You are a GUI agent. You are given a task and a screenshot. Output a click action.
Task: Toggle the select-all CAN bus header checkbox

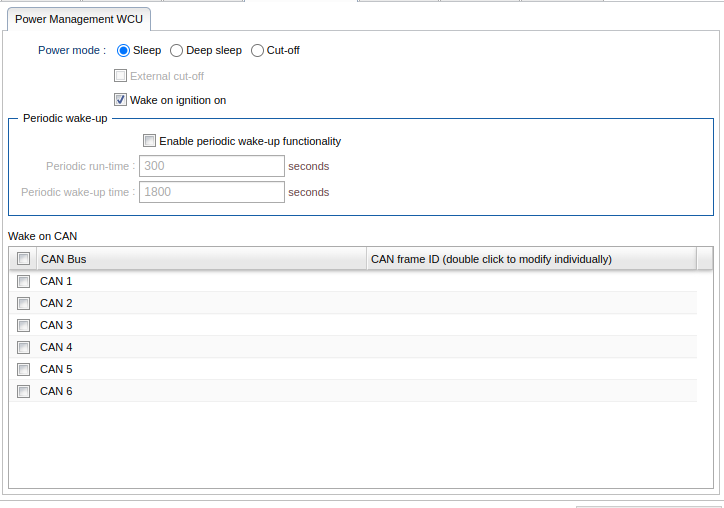(24, 259)
